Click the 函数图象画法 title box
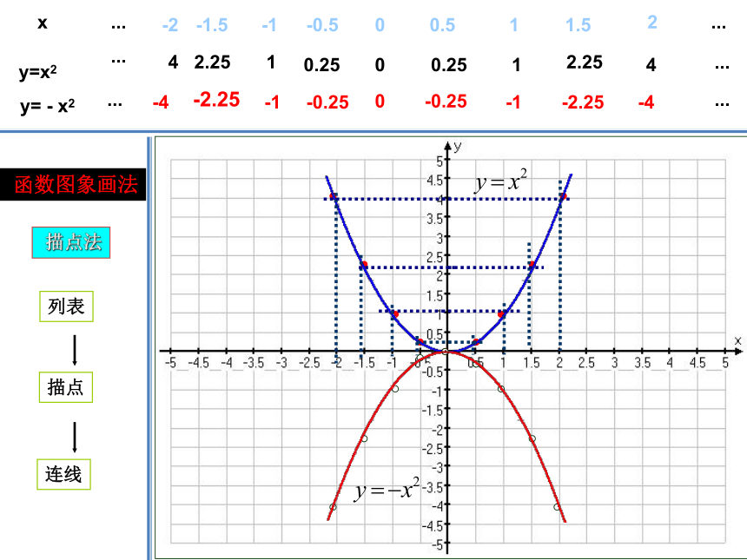Screen dimensions: 747x560 coord(73,184)
